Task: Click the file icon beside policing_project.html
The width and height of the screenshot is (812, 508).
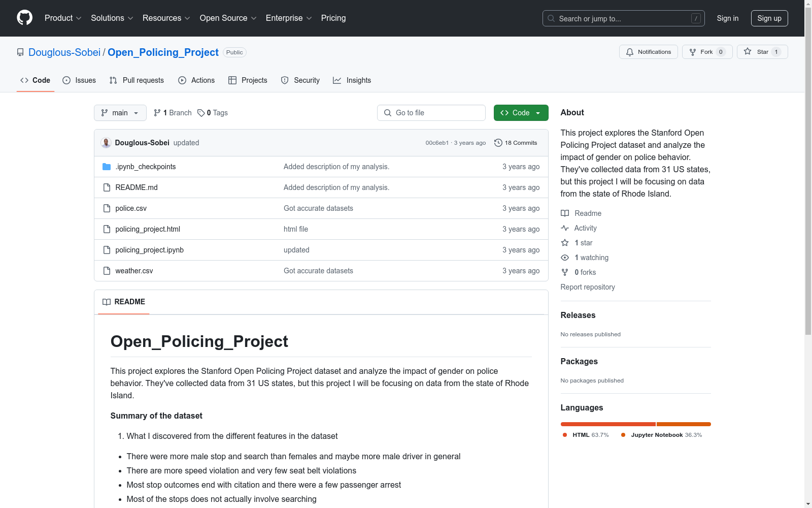Action: (x=107, y=229)
